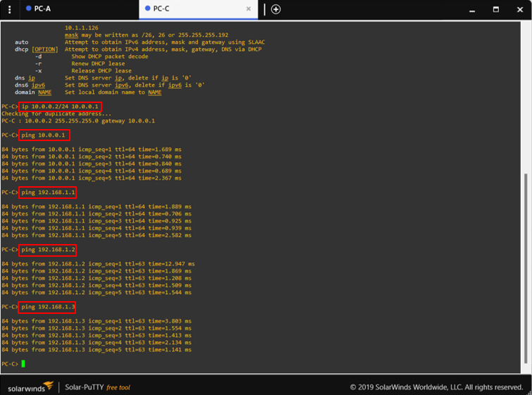The image size is (532, 395).
Task: Minimize the Solar-PuTTY window
Action: (471, 9)
